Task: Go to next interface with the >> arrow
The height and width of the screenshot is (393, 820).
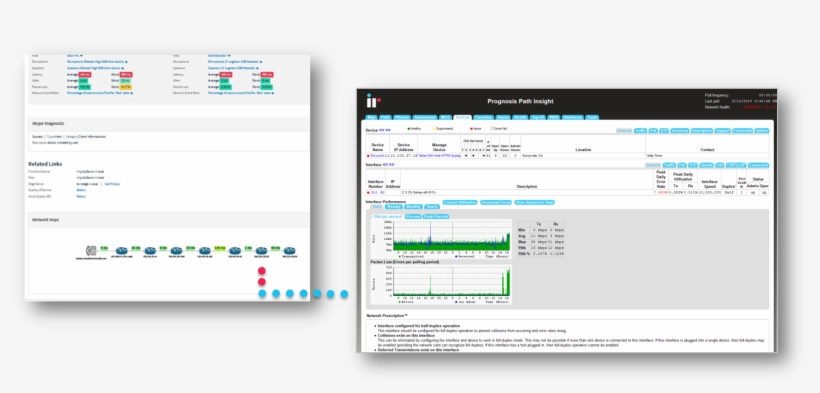Action: click(392, 164)
